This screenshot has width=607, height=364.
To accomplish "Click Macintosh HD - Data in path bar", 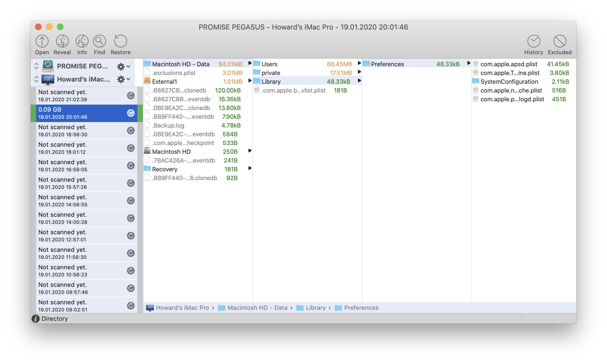I will click(257, 308).
